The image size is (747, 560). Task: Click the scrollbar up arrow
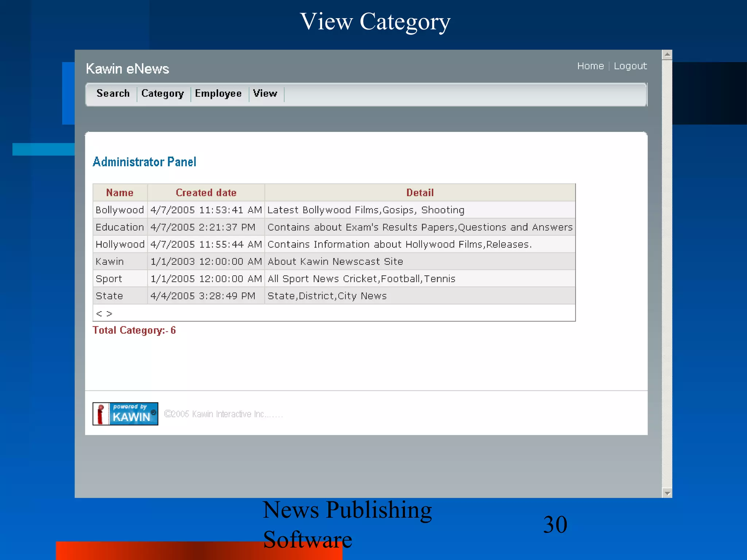667,55
